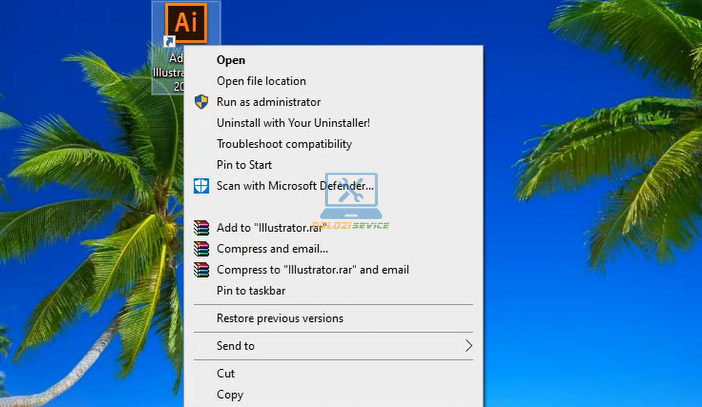The image size is (702, 407).
Task: Click the Adobe Illustrator desktop shortcut icon
Action: (185, 22)
